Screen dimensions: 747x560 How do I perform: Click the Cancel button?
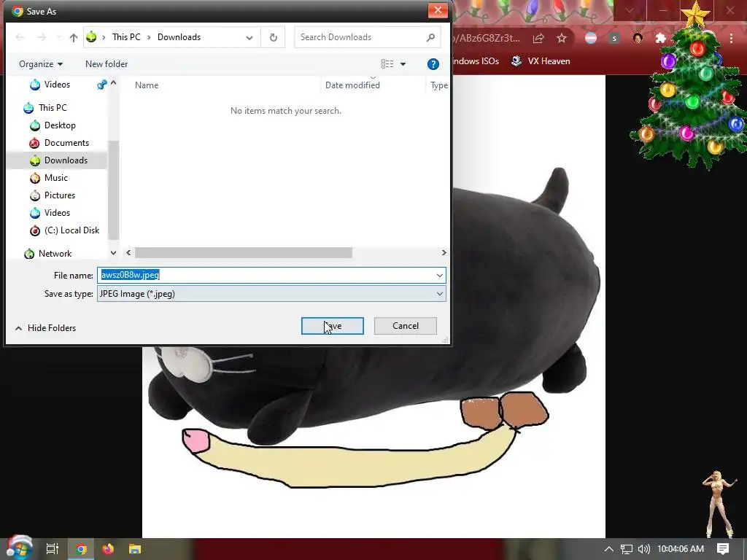(406, 326)
